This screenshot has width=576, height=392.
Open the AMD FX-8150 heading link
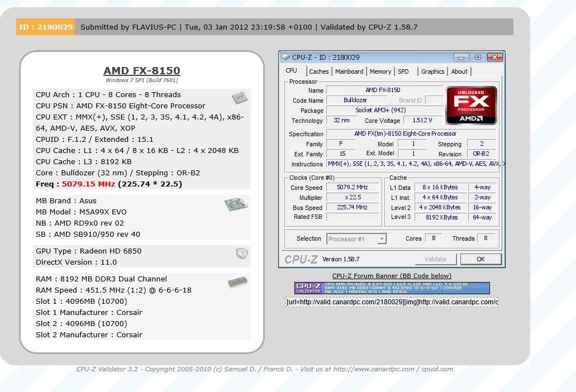[x=142, y=70]
